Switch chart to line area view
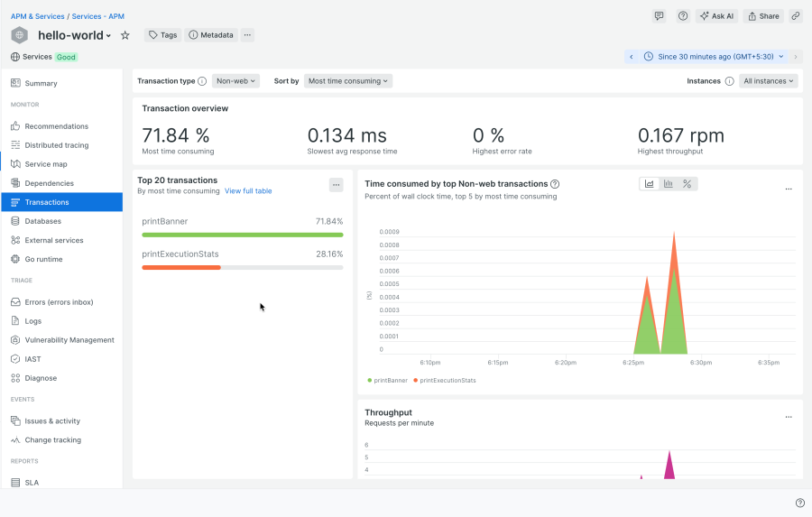 tap(649, 184)
